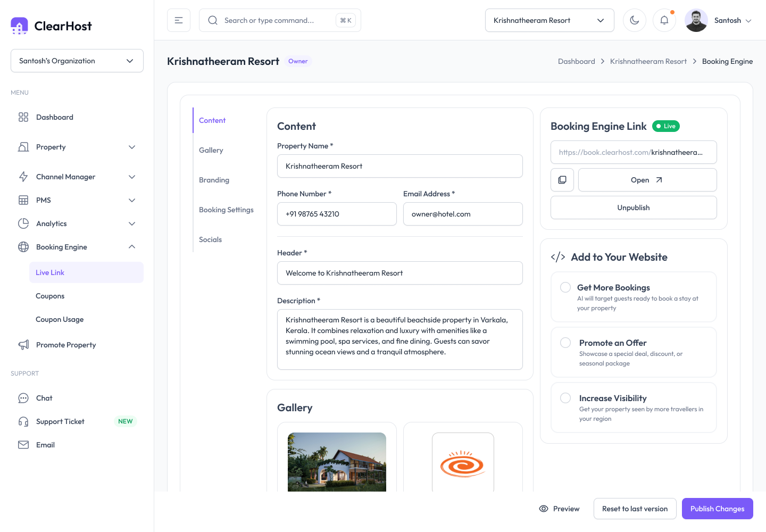
Task: Toggle the sidebar hamburger menu button
Action: tap(179, 20)
